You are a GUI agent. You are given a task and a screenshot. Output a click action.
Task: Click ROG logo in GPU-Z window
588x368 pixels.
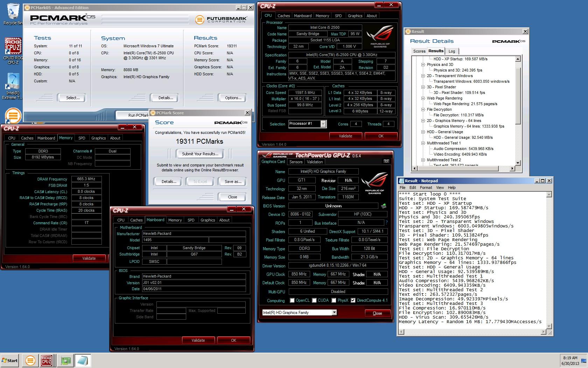coord(374,184)
